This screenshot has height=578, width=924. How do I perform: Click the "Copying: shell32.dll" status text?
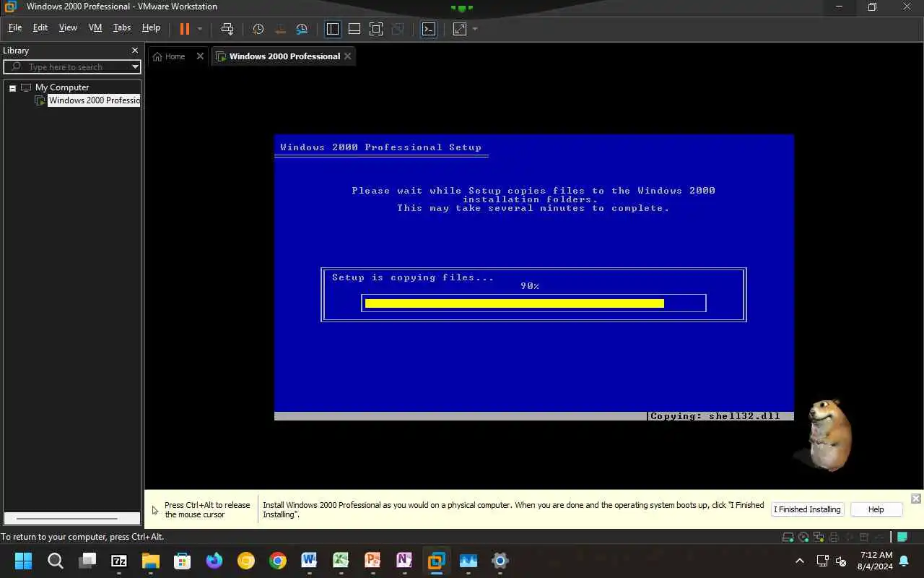pyautogui.click(x=715, y=416)
